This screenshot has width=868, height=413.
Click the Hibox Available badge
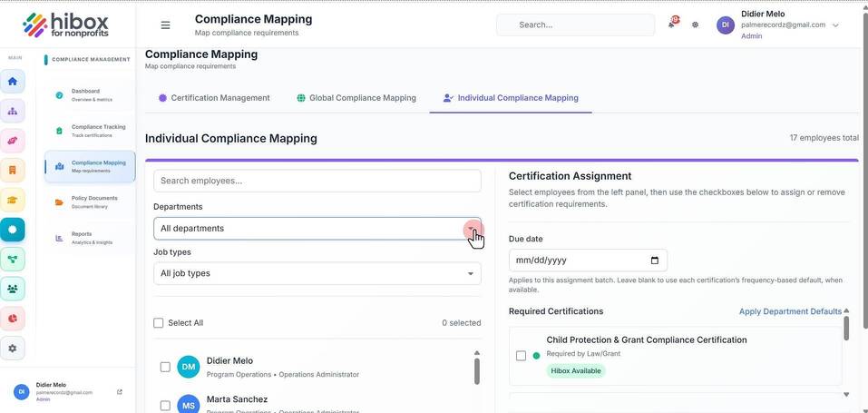point(576,371)
